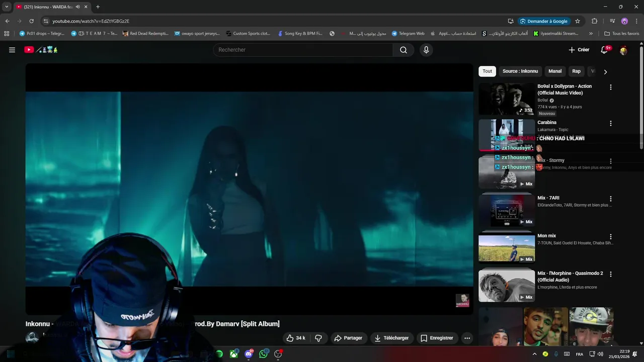Click the Partager button
Image resolution: width=644 pixels, height=362 pixels.
pos(348,338)
